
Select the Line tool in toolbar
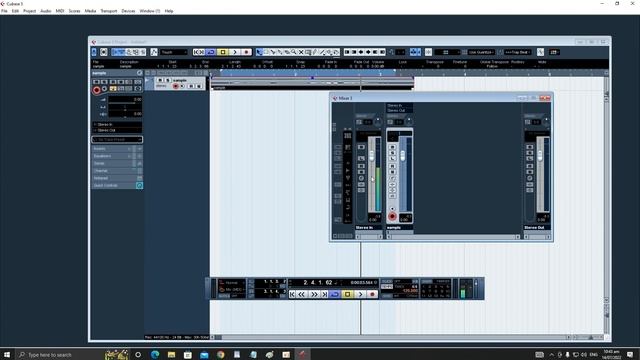click(322, 52)
